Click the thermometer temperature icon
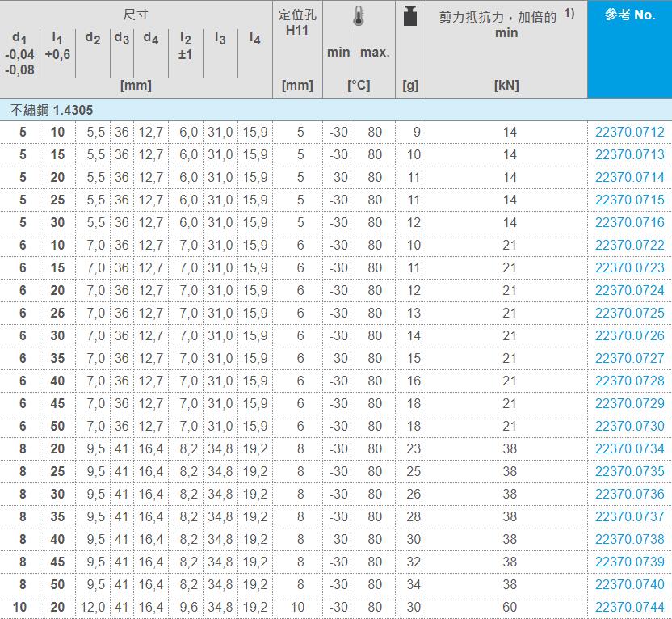The image size is (672, 619). 358,17
